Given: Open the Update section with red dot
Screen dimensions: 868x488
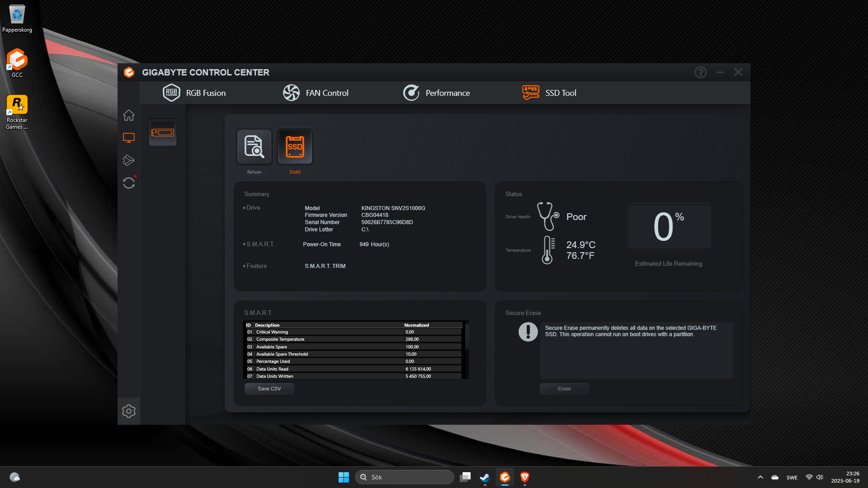Looking at the screenshot, I should pyautogui.click(x=129, y=183).
